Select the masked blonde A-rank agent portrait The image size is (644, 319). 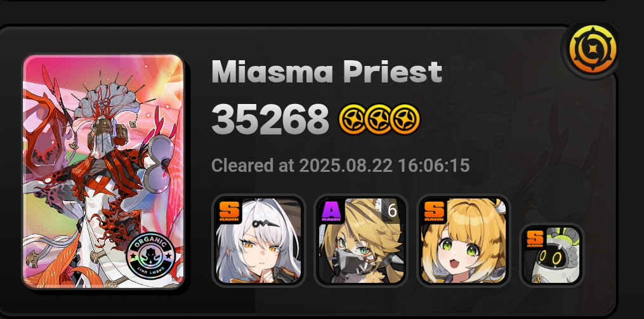coord(361,240)
